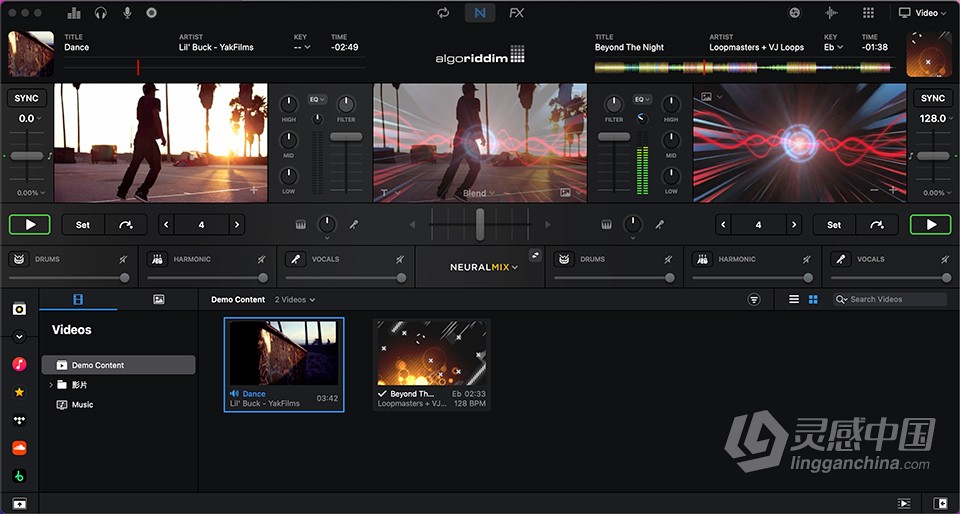Click Set cue on right deck

[834, 225]
